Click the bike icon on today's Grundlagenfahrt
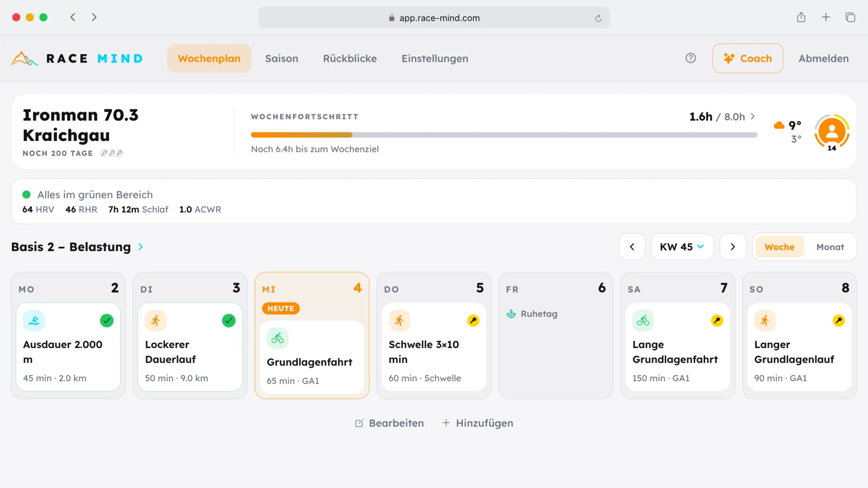868x488 pixels. tap(277, 338)
